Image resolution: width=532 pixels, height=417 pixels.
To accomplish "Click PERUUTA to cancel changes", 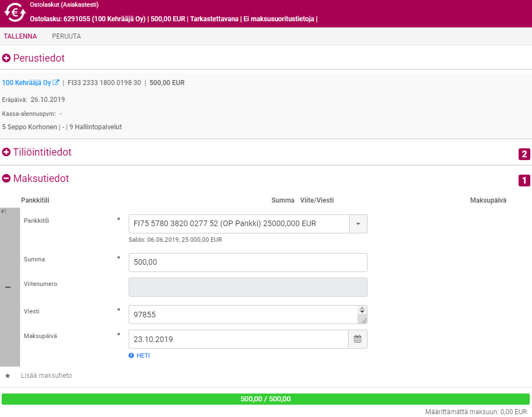I will (66, 36).
